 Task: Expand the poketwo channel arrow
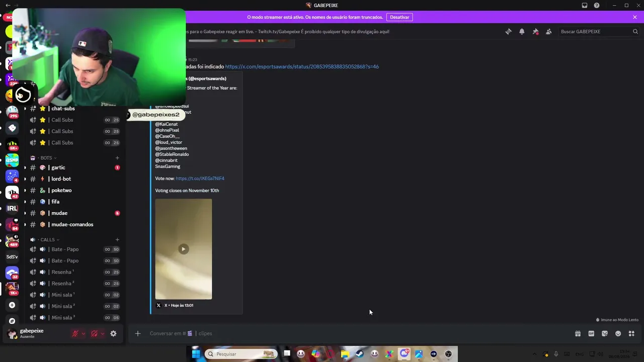25,191
